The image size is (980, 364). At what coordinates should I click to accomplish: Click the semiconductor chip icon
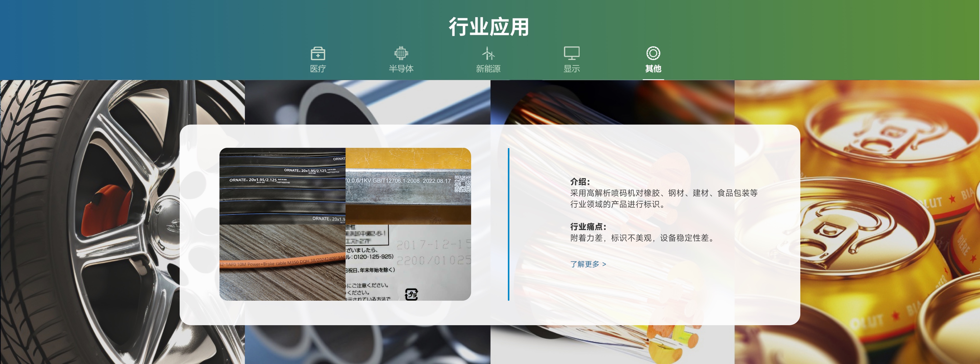(x=401, y=53)
